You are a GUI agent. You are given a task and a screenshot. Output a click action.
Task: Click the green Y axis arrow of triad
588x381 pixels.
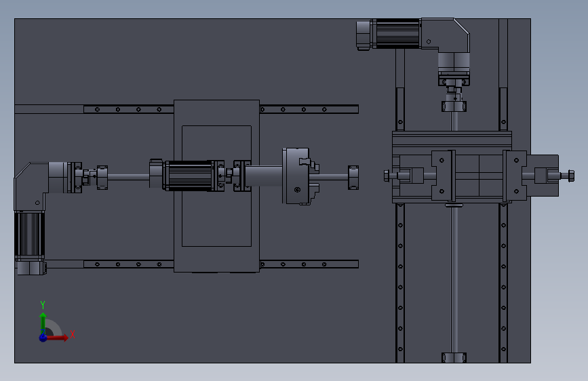[43, 323]
